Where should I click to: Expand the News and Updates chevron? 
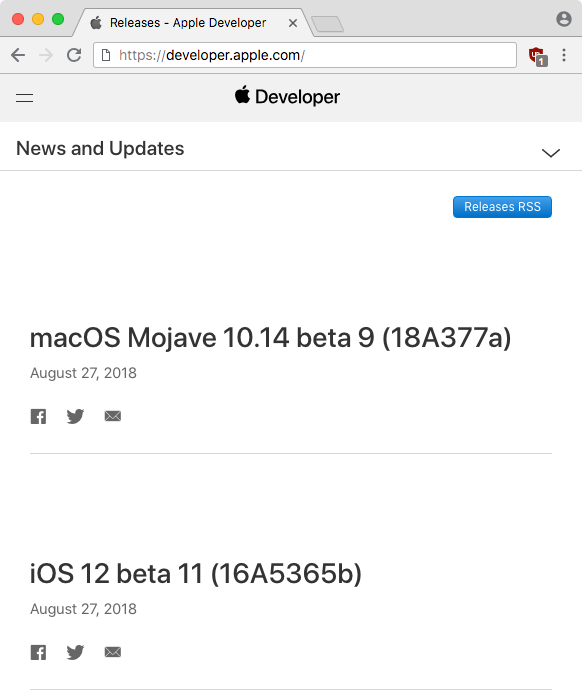pyautogui.click(x=551, y=153)
